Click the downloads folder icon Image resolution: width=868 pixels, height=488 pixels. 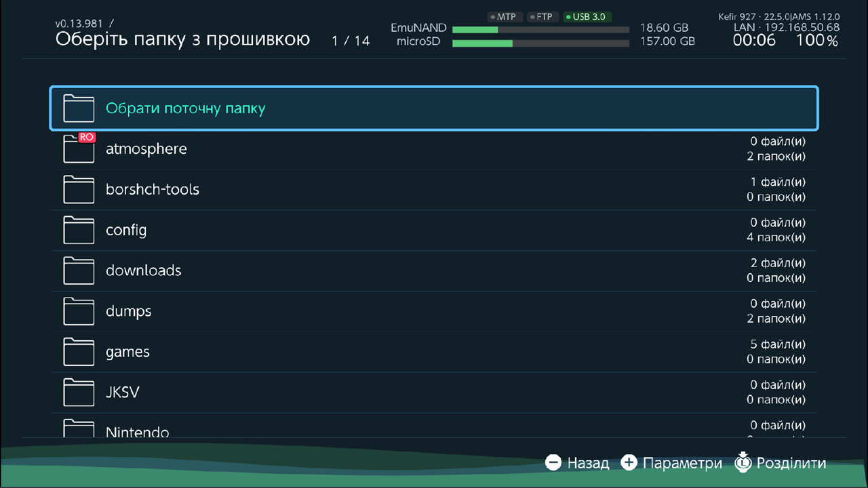79,270
